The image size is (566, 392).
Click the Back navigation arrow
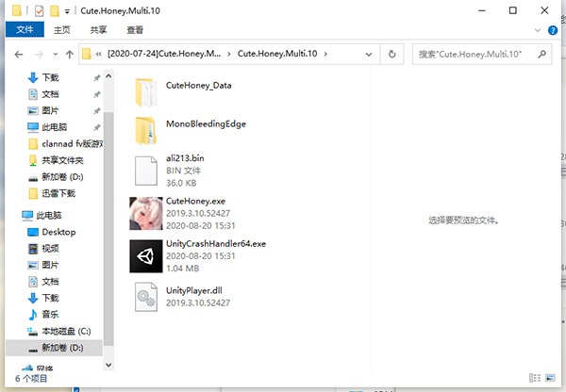pyautogui.click(x=19, y=55)
